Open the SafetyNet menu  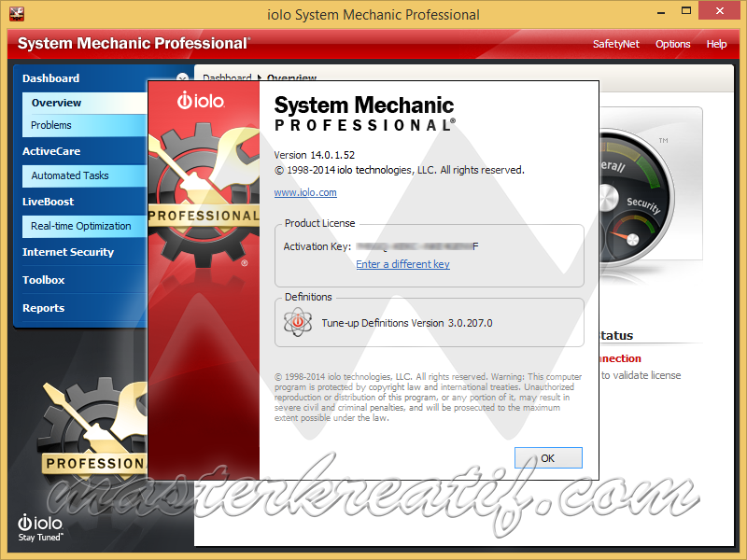coord(615,44)
